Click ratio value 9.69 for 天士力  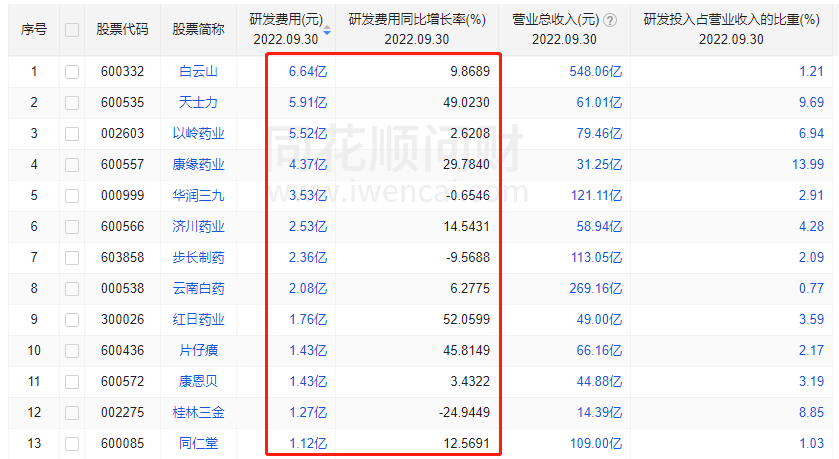[x=811, y=103]
